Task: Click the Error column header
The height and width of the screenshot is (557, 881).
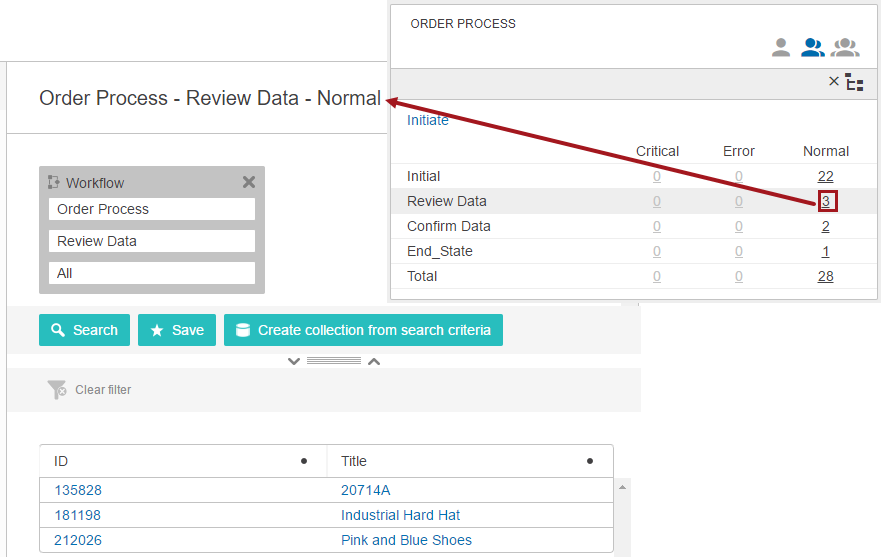Action: point(739,151)
